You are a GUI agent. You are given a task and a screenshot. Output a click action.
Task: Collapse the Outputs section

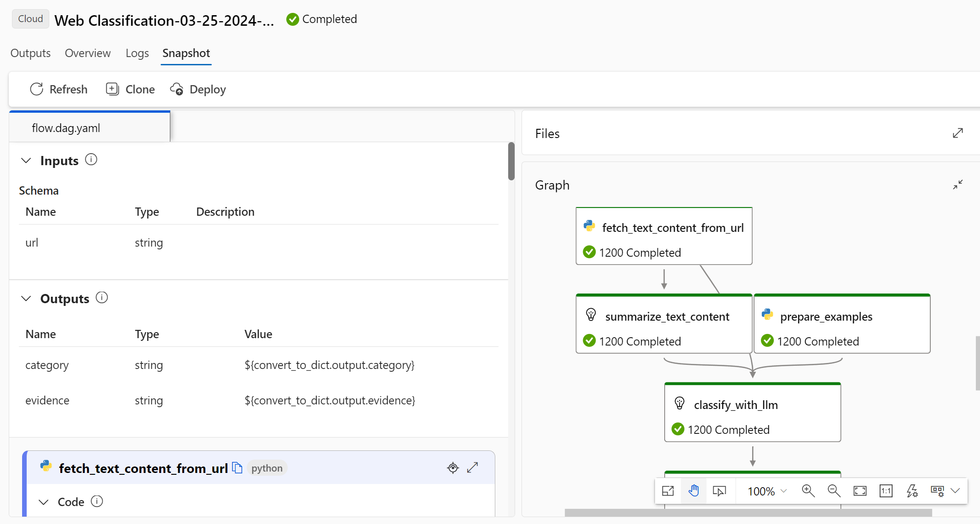click(x=26, y=299)
